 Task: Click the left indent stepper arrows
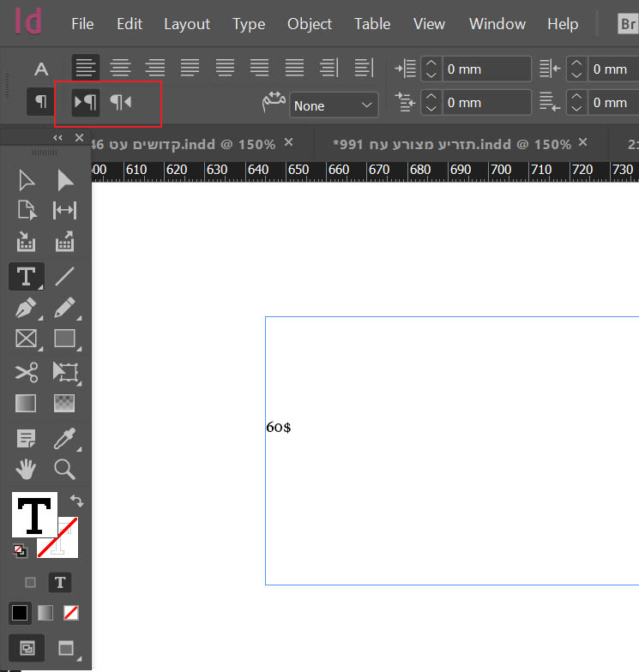coord(432,69)
